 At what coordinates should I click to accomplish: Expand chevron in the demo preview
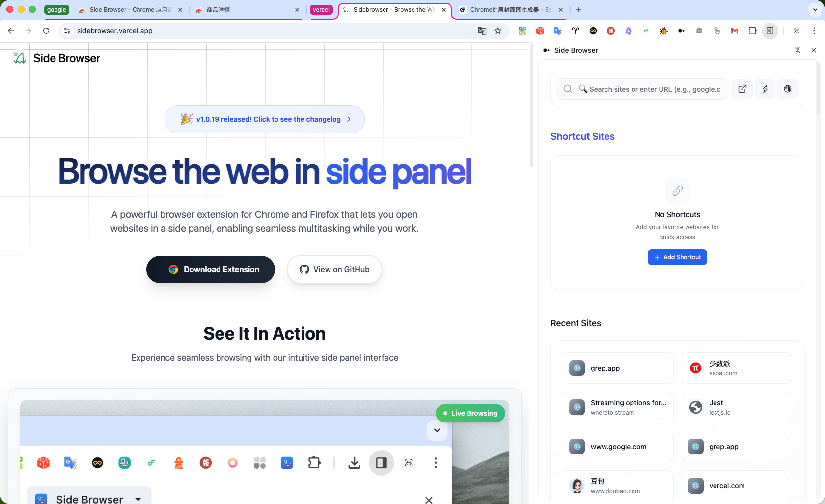(437, 430)
